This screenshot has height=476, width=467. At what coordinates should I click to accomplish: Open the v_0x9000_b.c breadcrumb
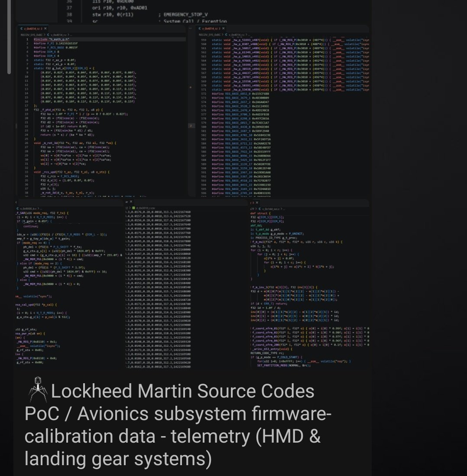[29, 209]
